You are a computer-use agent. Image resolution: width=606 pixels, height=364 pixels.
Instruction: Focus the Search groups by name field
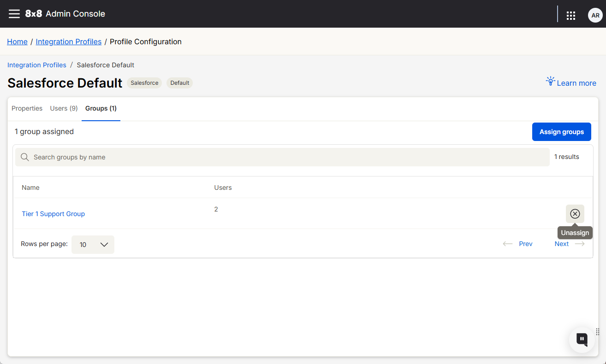click(x=282, y=157)
